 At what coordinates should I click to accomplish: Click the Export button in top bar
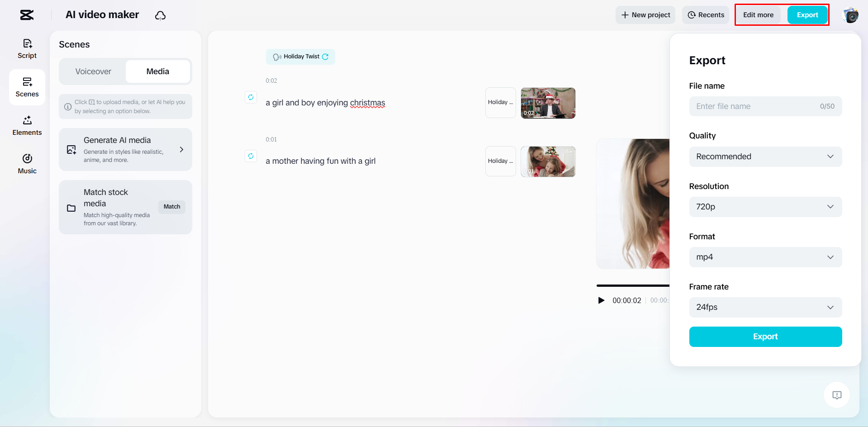tap(807, 15)
